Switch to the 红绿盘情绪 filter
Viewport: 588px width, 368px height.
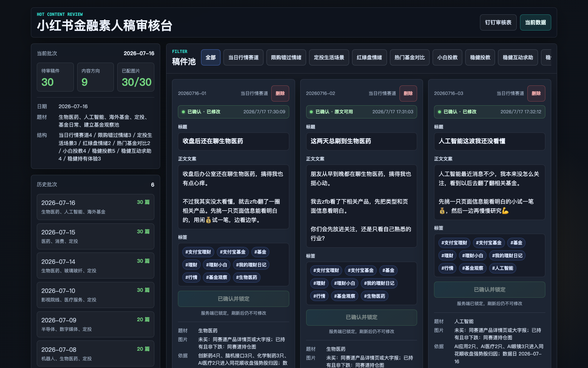point(369,57)
